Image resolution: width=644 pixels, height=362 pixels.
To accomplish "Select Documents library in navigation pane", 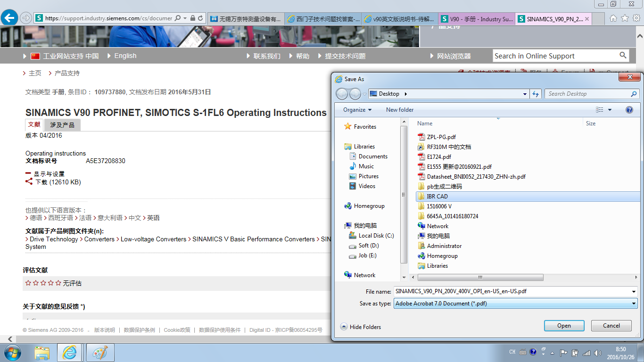I will click(x=373, y=156).
